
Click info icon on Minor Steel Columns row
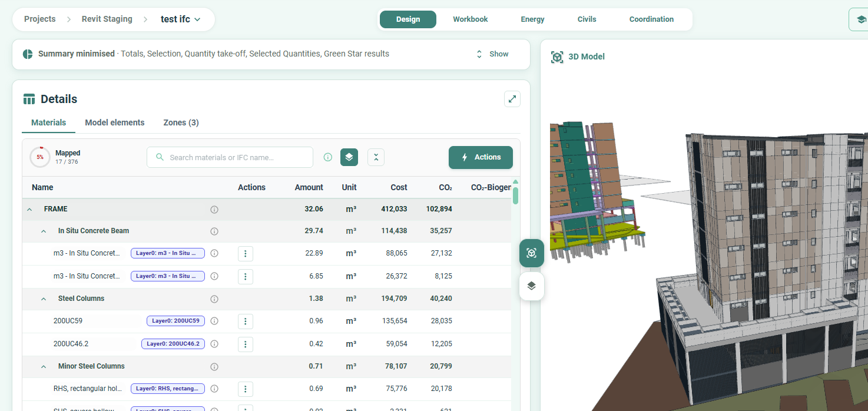tap(214, 366)
